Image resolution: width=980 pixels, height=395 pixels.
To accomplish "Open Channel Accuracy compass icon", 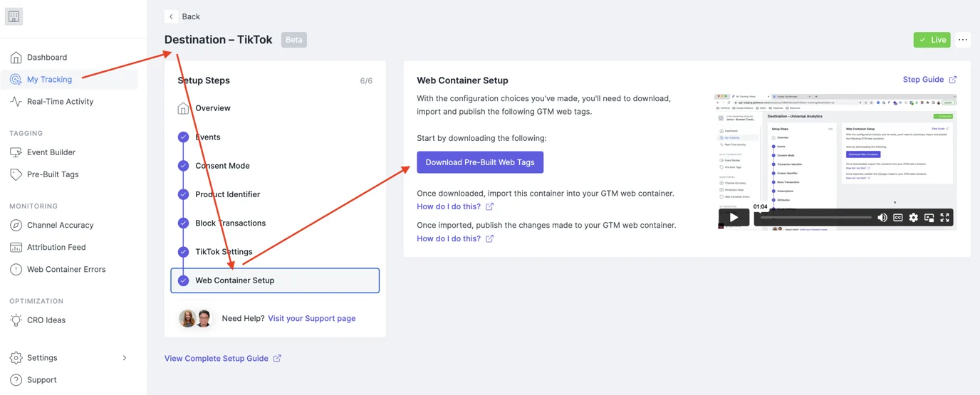I will 16,226.
